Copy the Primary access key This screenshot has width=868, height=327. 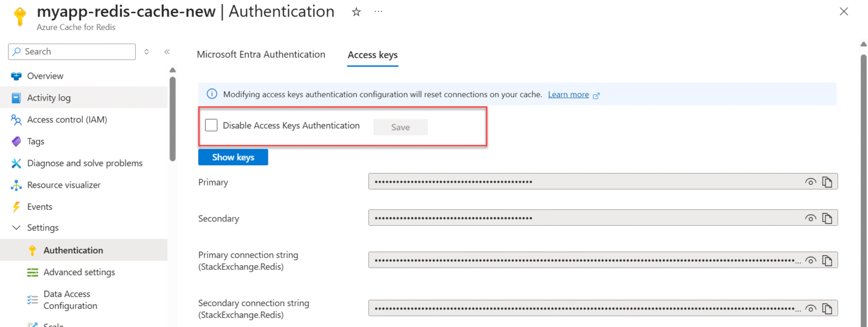coord(827,182)
